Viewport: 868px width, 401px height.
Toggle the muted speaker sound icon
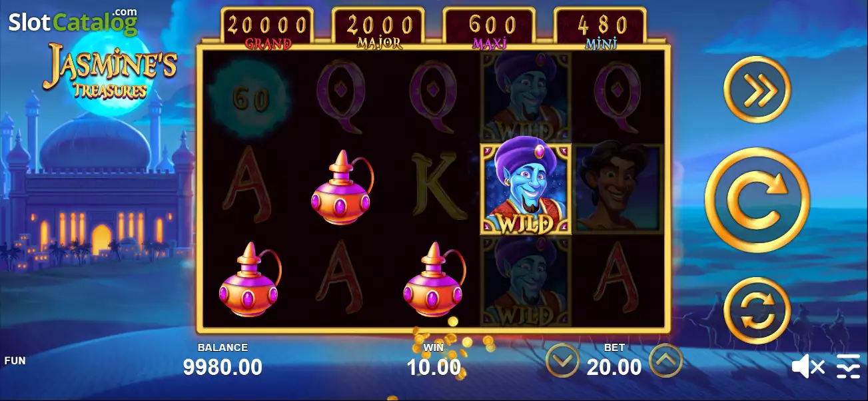808,366
